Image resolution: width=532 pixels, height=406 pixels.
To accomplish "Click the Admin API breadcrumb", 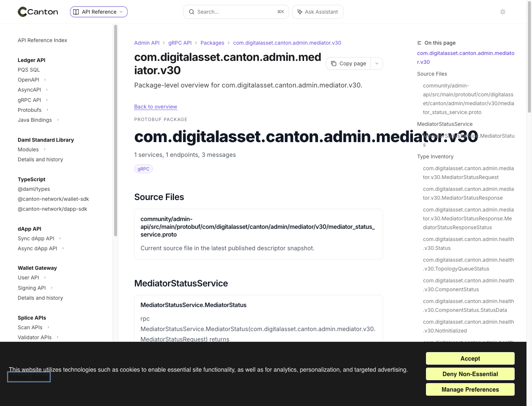I will (147, 43).
